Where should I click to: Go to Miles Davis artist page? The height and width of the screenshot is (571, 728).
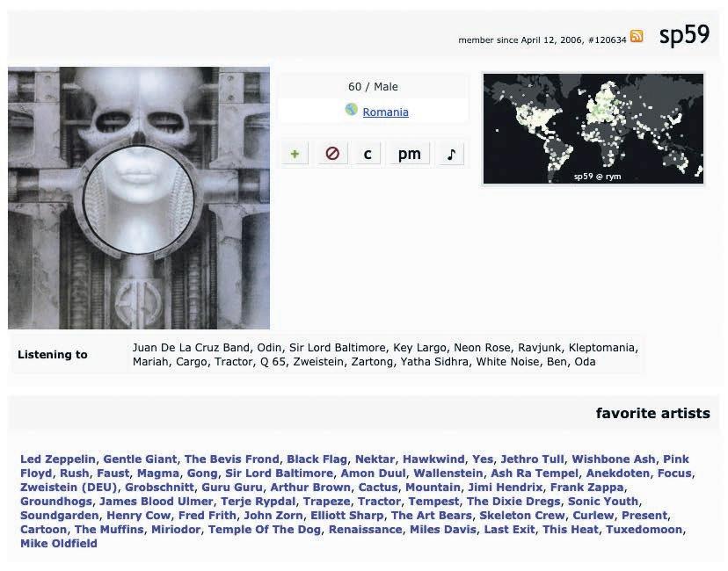[x=443, y=530]
